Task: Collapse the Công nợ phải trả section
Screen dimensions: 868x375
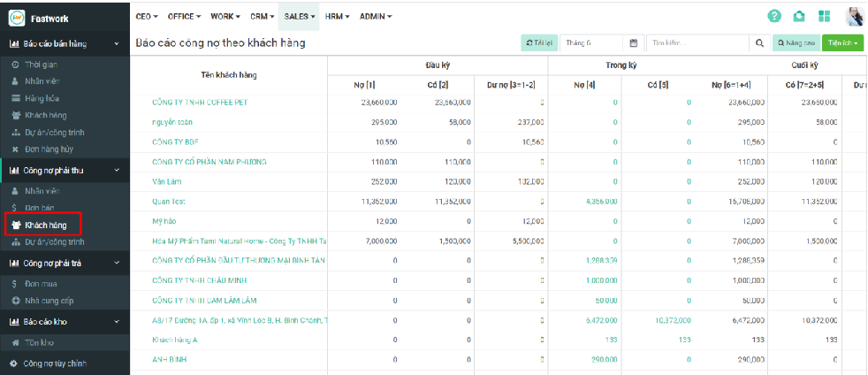Action: (117, 263)
